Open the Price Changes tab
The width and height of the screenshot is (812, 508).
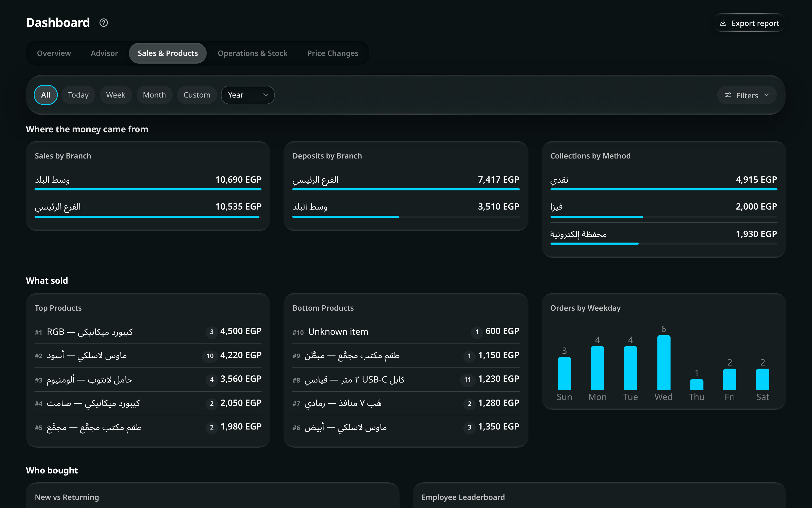pyautogui.click(x=333, y=53)
